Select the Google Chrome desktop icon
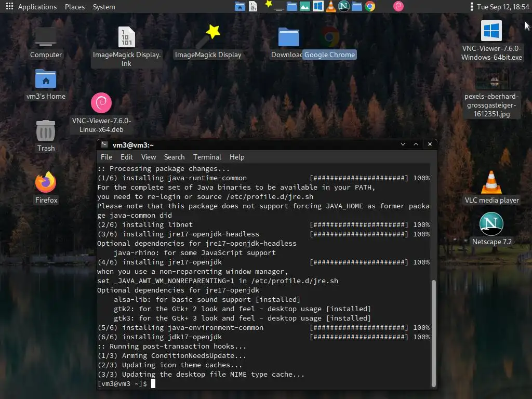 click(x=329, y=43)
